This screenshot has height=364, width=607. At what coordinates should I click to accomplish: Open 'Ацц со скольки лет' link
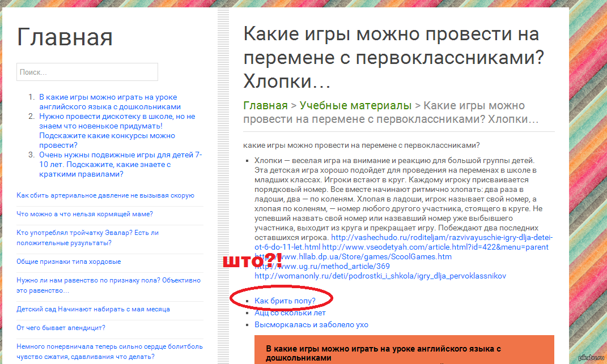point(290,312)
